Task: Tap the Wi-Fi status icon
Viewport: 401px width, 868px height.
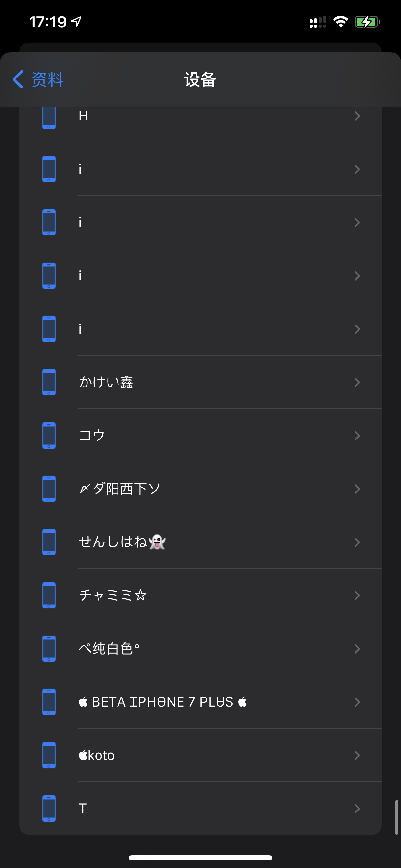Action: coord(340,22)
